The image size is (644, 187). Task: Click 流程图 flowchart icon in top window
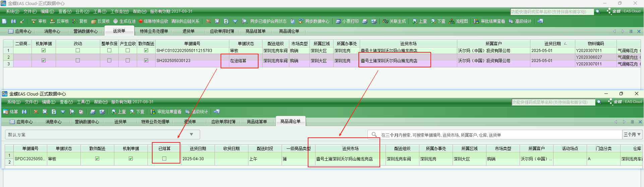point(452,21)
